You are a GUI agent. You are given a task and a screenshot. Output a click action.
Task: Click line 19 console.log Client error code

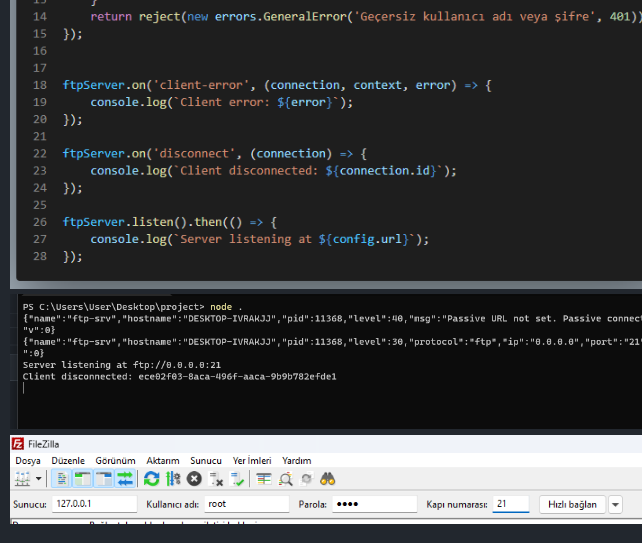coord(222,102)
